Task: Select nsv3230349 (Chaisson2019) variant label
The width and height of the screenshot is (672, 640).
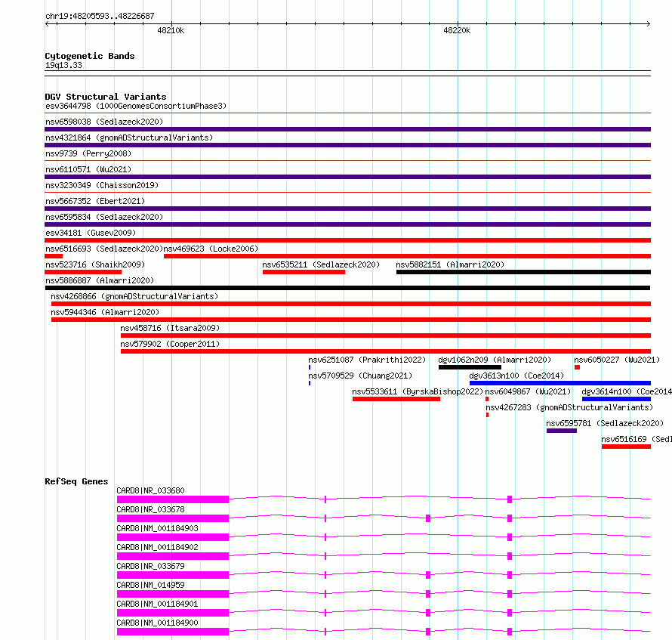Action: coord(102,185)
